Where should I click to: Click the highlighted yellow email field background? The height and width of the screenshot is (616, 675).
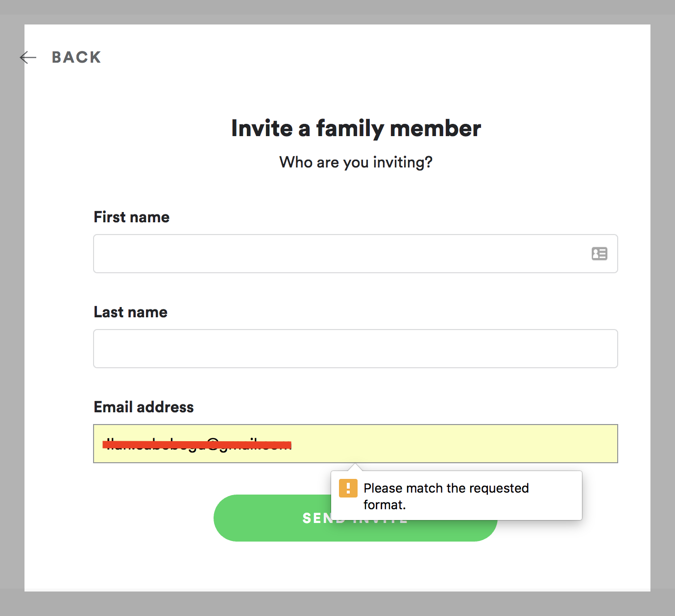tap(441, 444)
